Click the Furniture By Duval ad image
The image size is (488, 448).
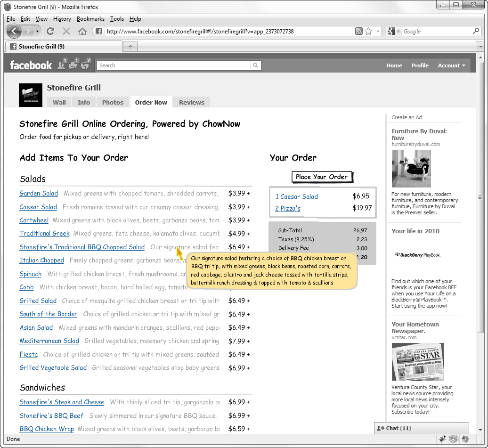pos(411,169)
